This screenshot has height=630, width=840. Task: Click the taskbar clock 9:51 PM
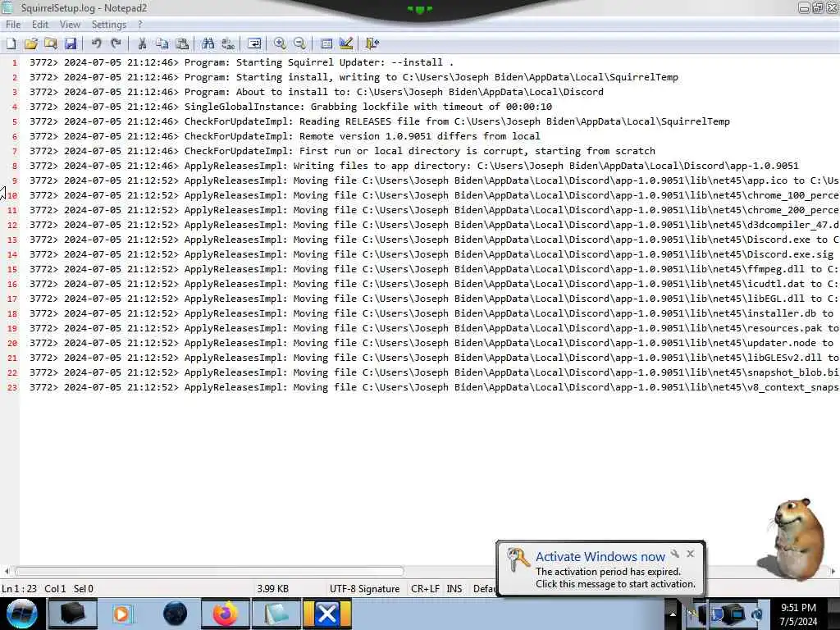click(798, 608)
